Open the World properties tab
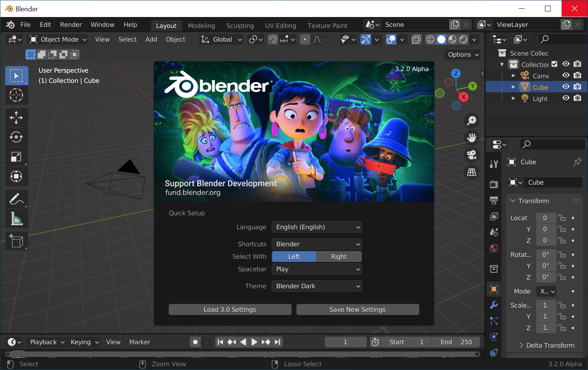Image resolution: width=588 pixels, height=370 pixels. pos(494,248)
